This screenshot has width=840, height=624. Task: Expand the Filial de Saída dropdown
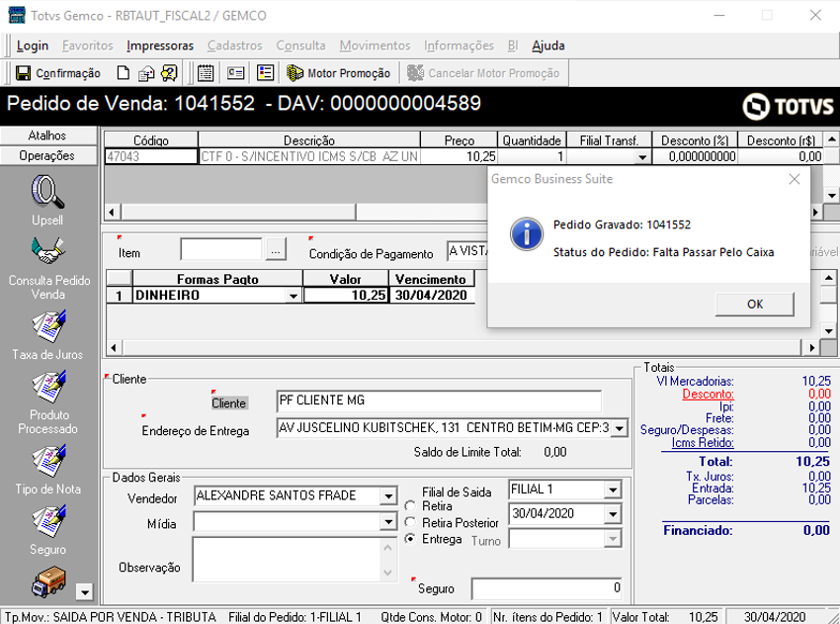(613, 490)
